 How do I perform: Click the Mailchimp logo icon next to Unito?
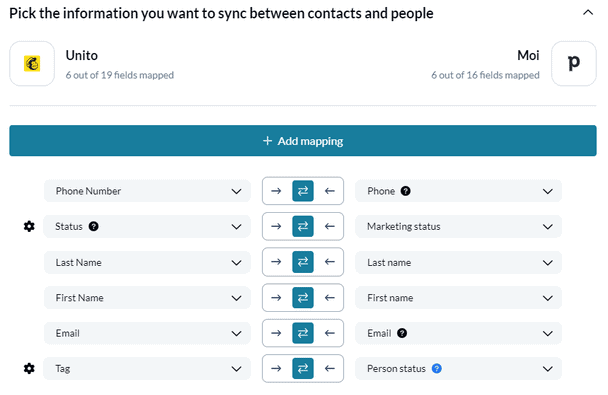(x=32, y=64)
